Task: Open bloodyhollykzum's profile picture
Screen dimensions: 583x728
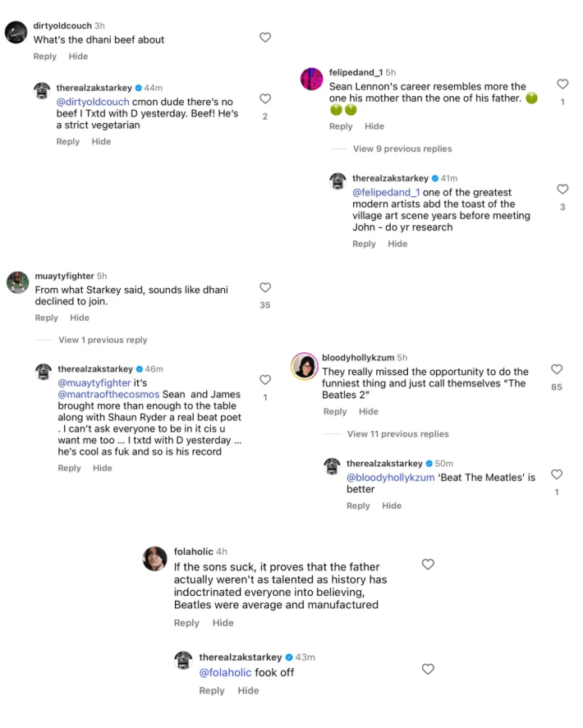Action: [305, 366]
